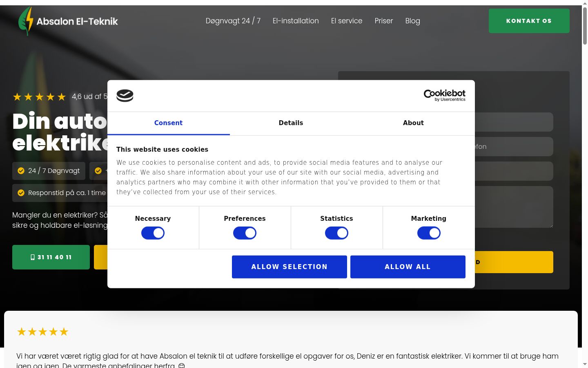Click the Cookiebot by Usercentrics logo
The height and width of the screenshot is (368, 588).
click(x=444, y=95)
